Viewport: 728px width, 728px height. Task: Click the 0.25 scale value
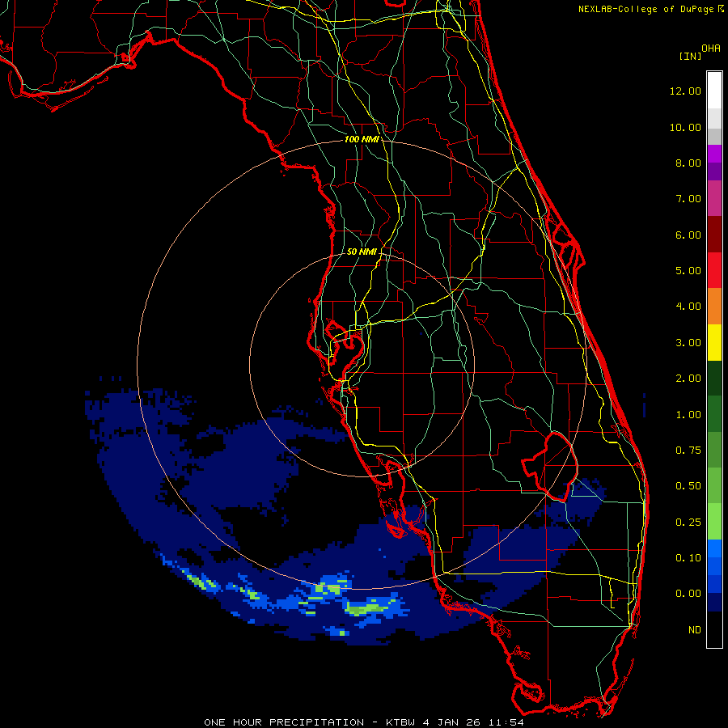(x=688, y=523)
